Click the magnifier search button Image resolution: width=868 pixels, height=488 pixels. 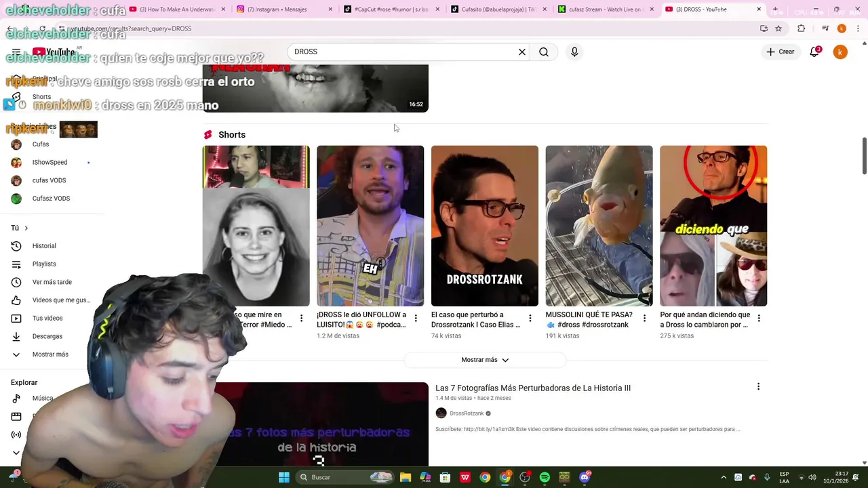click(x=544, y=52)
